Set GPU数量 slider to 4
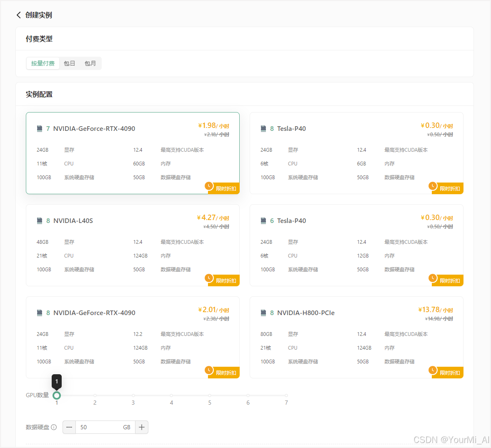The width and height of the screenshot is (491, 448). [x=171, y=395]
